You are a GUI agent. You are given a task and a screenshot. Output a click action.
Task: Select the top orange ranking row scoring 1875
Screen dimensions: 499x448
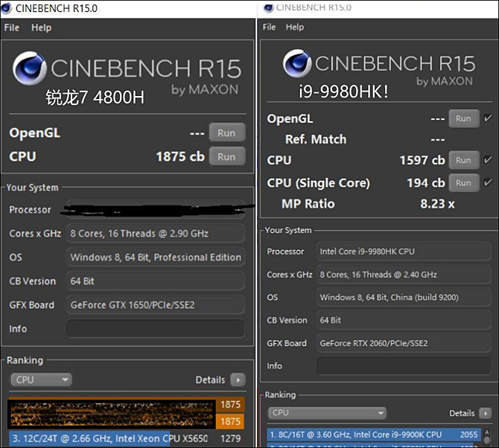click(127, 404)
